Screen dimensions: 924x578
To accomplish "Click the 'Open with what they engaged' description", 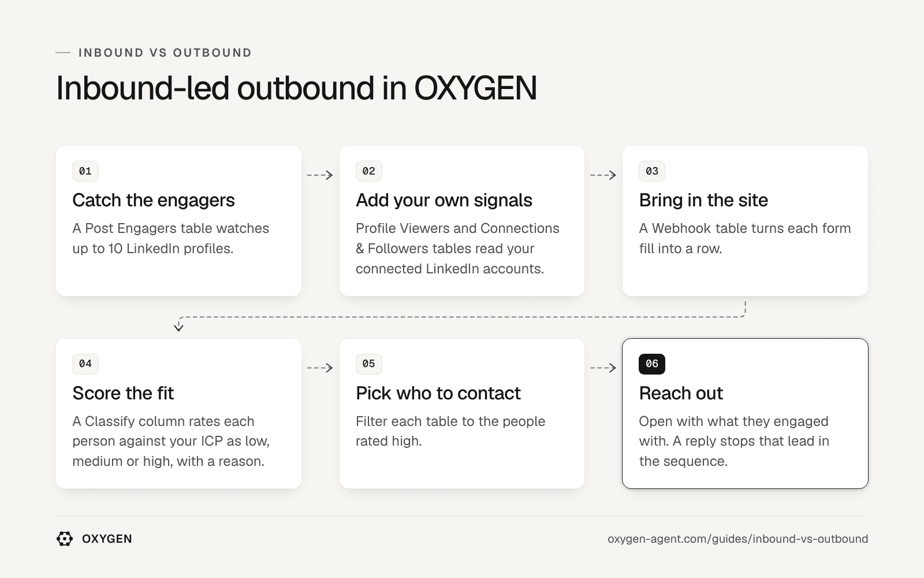I will coord(734,441).
